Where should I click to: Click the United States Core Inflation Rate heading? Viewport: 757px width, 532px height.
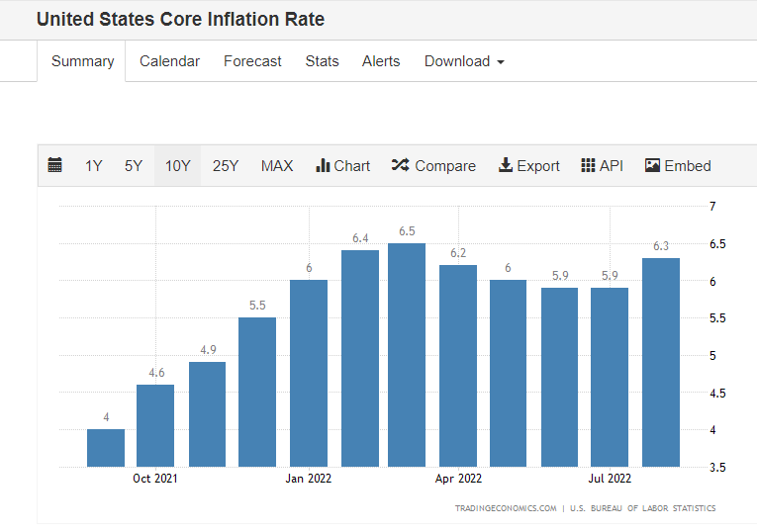pyautogui.click(x=180, y=20)
